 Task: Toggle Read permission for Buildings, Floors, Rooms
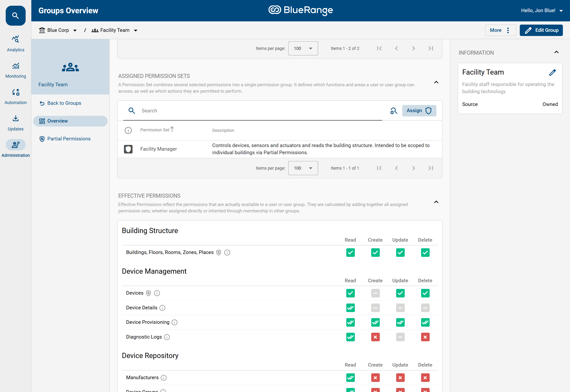tap(350, 253)
